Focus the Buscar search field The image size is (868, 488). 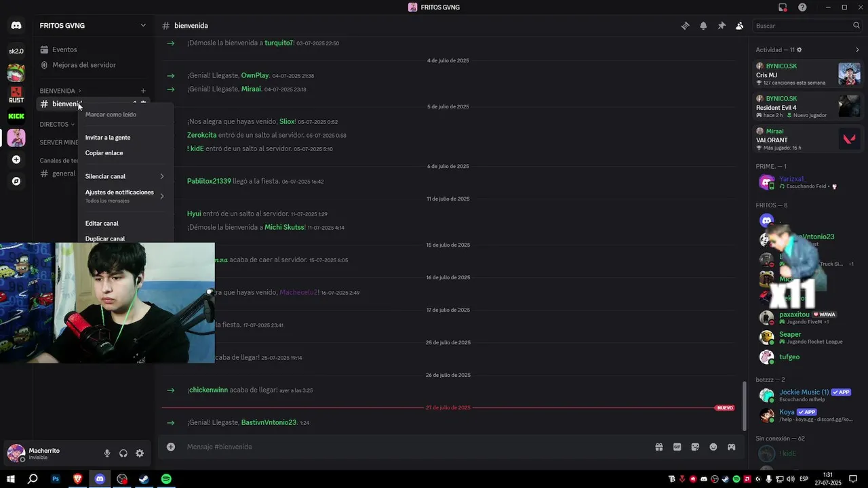[807, 26]
